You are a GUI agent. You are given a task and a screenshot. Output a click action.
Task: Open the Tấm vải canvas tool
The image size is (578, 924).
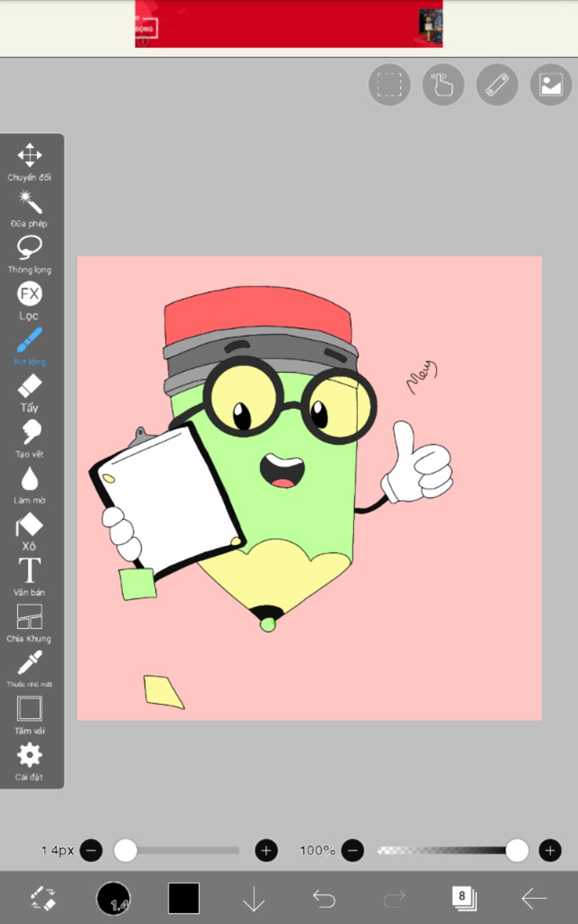[29, 715]
